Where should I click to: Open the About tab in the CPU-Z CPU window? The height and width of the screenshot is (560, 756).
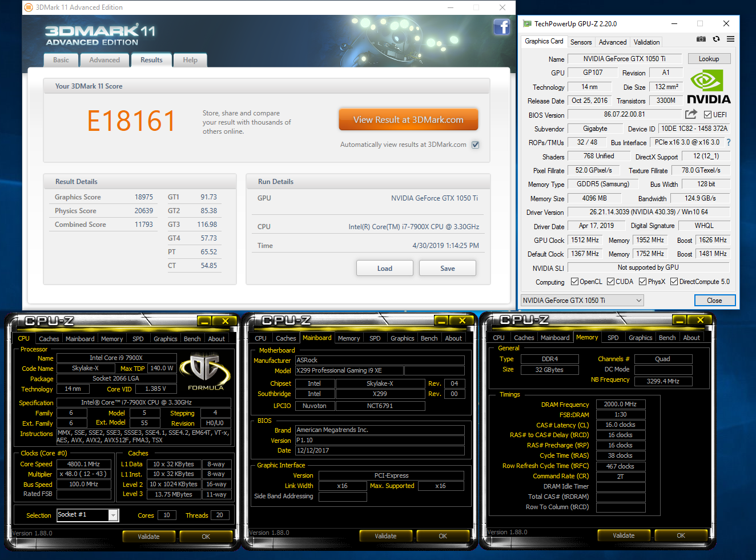tap(216, 339)
